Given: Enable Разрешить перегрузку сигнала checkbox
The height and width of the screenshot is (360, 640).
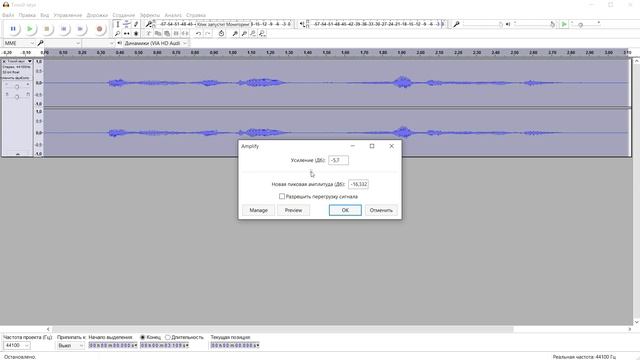Looking at the screenshot, I should tap(282, 196).
